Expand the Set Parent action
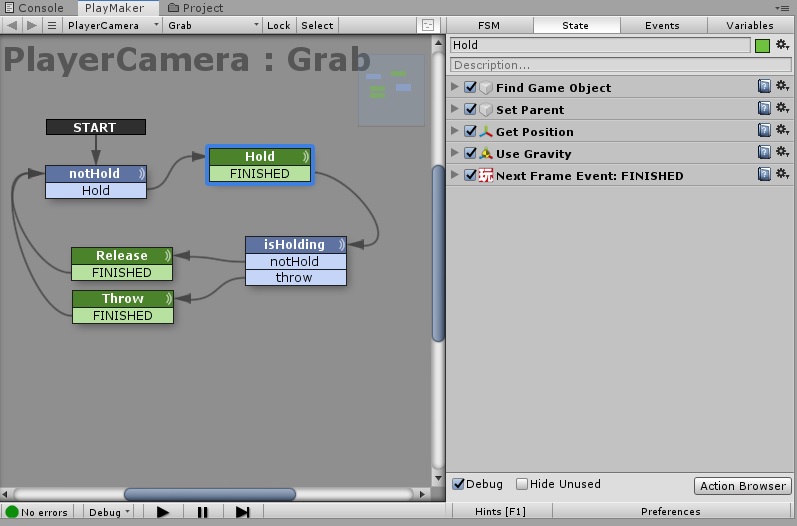 [455, 108]
